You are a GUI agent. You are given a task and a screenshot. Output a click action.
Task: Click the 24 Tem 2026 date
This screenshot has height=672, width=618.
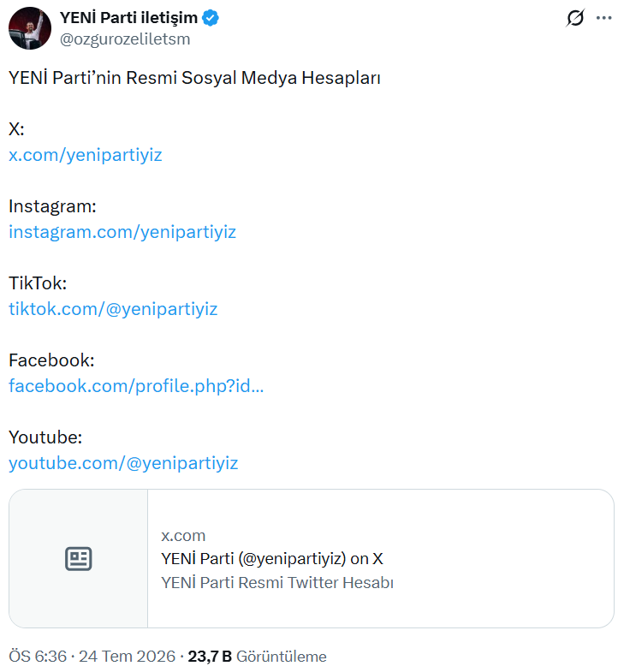tap(128, 656)
